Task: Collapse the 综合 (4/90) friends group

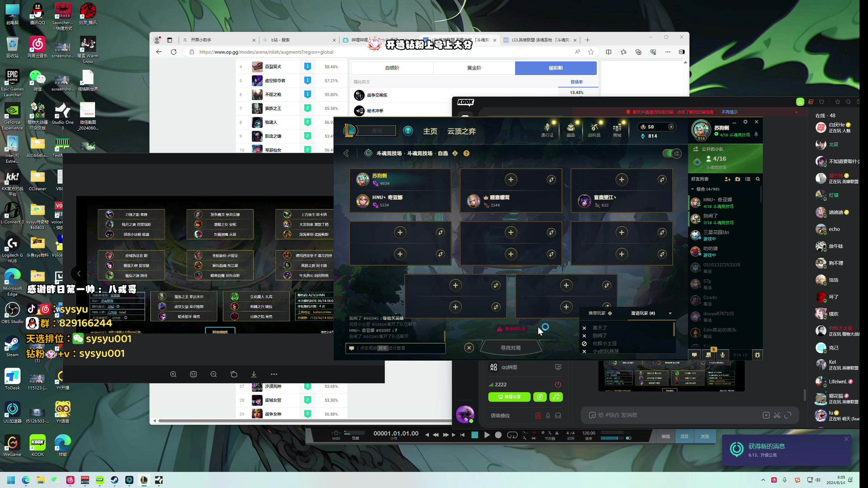Action: [x=692, y=189]
